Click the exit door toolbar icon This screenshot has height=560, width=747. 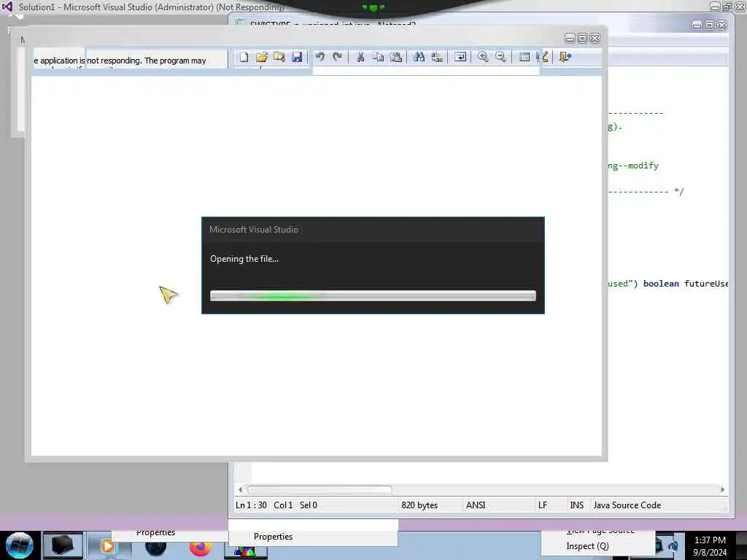[x=565, y=57]
